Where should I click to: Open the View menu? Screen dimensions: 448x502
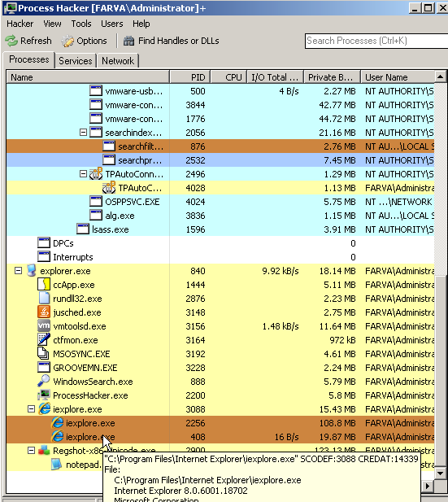click(52, 24)
